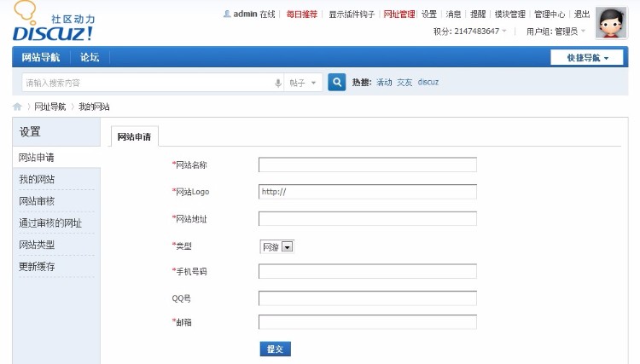Viewport: 640px width, 364px height.
Task: Open the 网站导航 nav tab
Action: click(41, 57)
